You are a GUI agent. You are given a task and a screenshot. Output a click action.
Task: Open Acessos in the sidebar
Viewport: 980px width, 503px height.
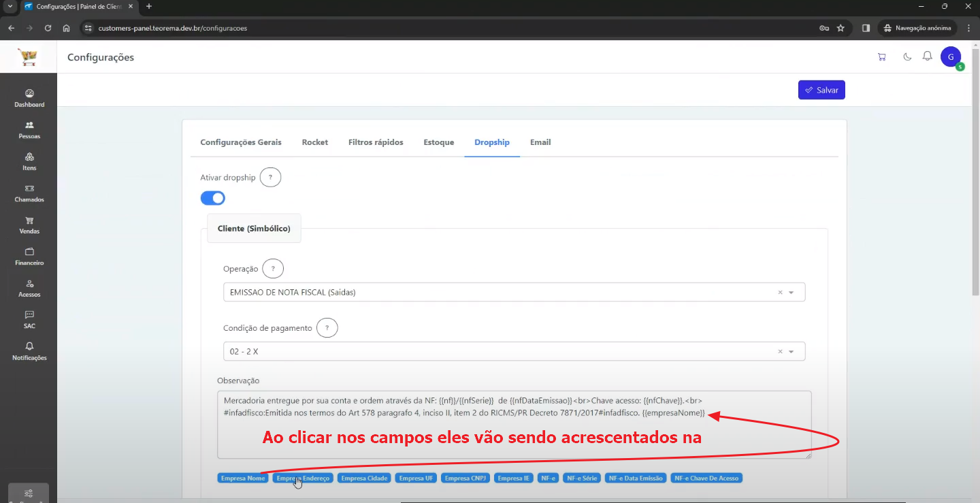tap(29, 288)
